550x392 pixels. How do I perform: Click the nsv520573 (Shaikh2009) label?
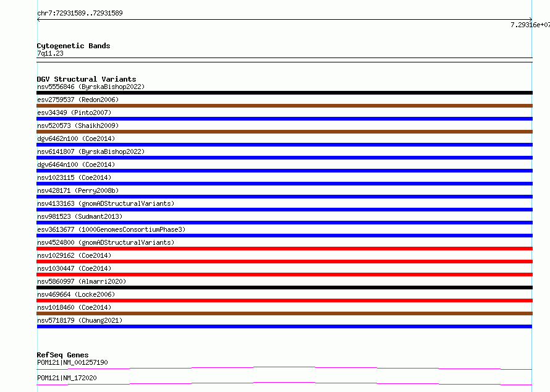pyautogui.click(x=78, y=126)
